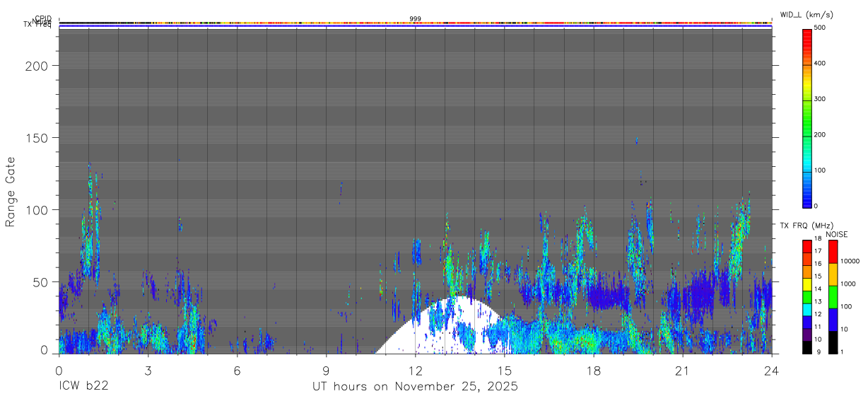Click the black 9–10 MHz TX FRQ swatch

(807, 348)
